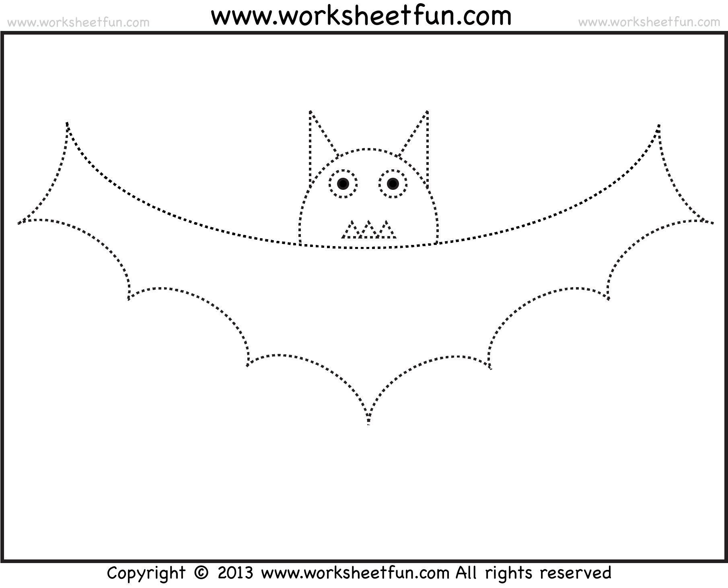This screenshot has height=588, width=728.
Task: Open the large www.worksheetfun.com header title
Action: pos(361,16)
